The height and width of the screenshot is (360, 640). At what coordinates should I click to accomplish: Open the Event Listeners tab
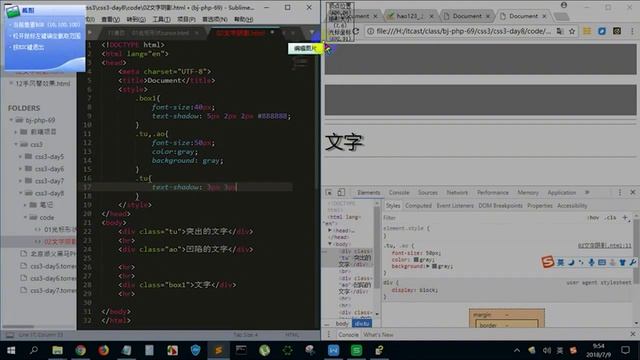455,206
